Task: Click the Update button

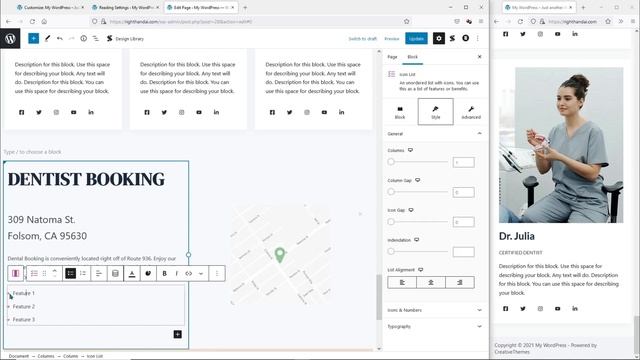Action: 416,38
